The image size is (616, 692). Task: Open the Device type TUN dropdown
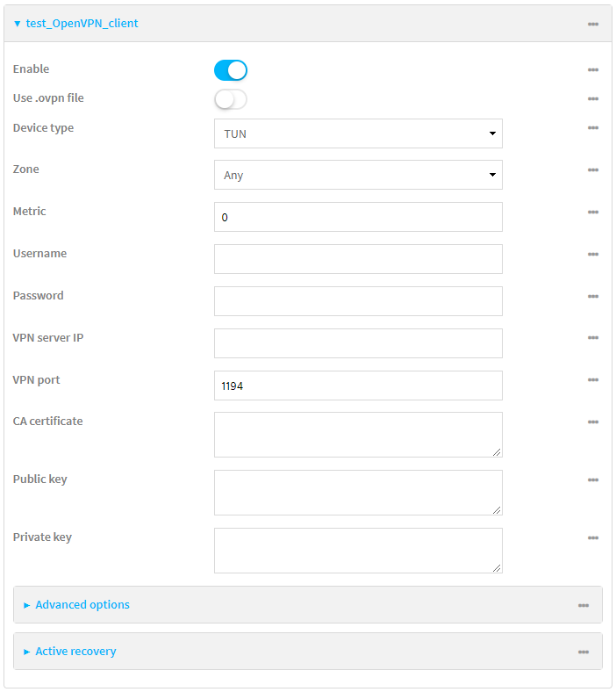point(358,133)
